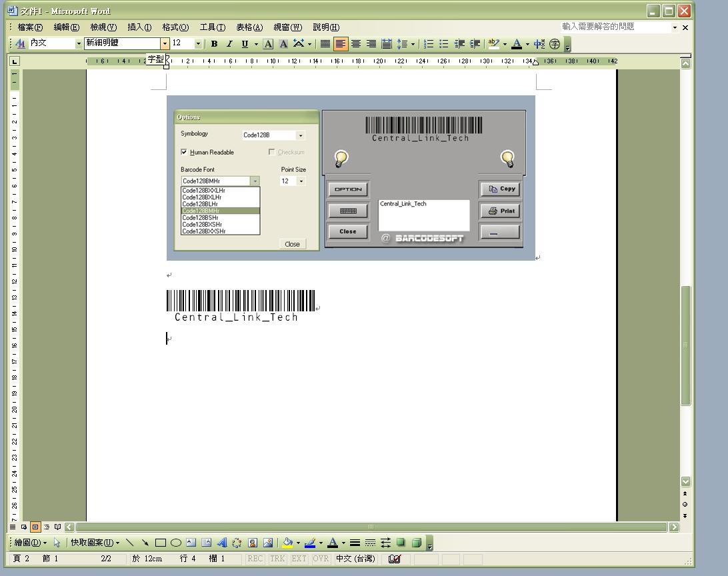The height and width of the screenshot is (576, 728).
Task: Open the font name dropdown arrow
Action: coord(165,43)
